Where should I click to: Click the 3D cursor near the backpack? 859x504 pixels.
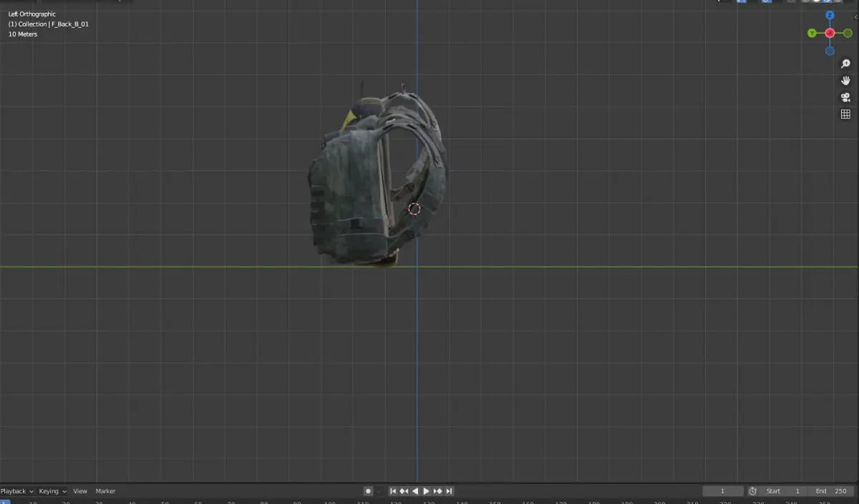pyautogui.click(x=414, y=209)
